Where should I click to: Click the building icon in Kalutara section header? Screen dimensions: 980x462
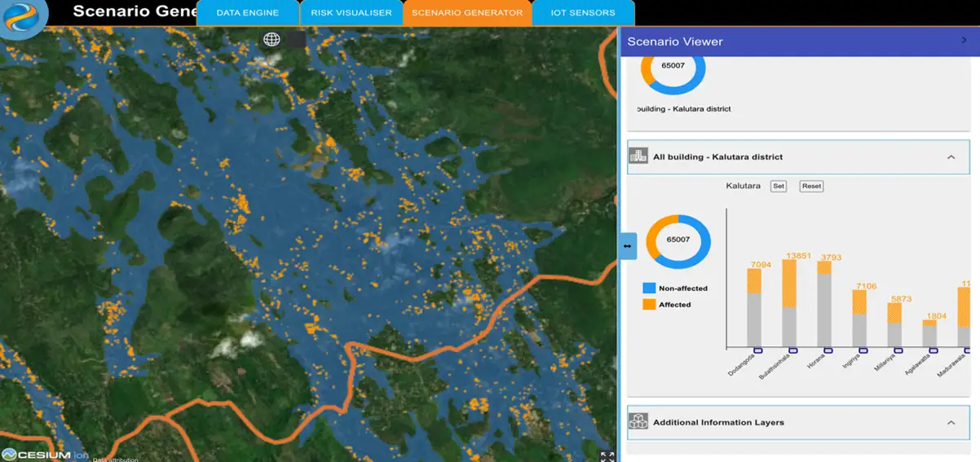(639, 156)
